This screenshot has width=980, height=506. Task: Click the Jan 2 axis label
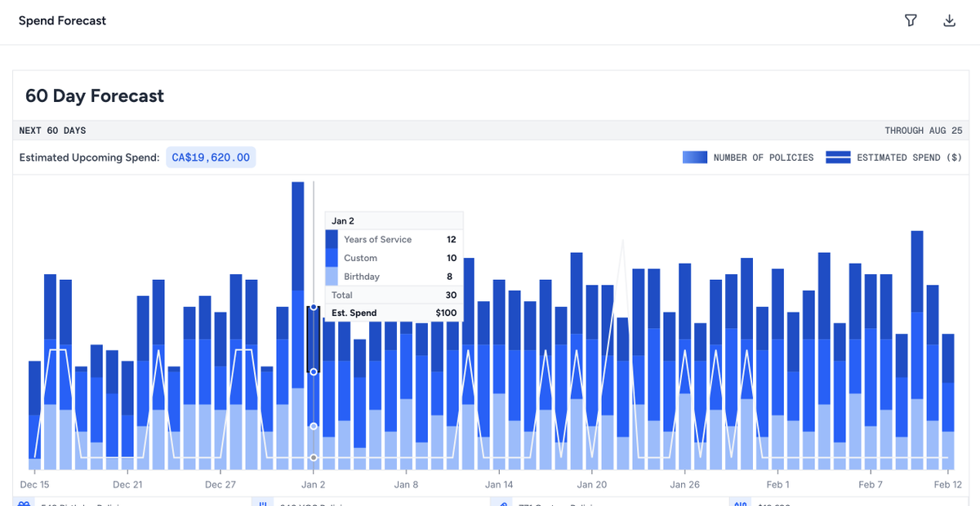pyautogui.click(x=314, y=485)
